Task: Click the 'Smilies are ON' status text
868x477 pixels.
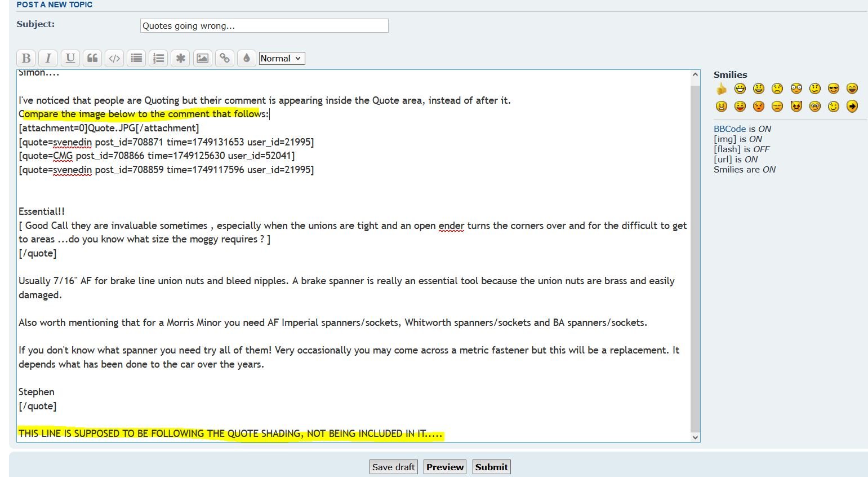Action: [745, 169]
